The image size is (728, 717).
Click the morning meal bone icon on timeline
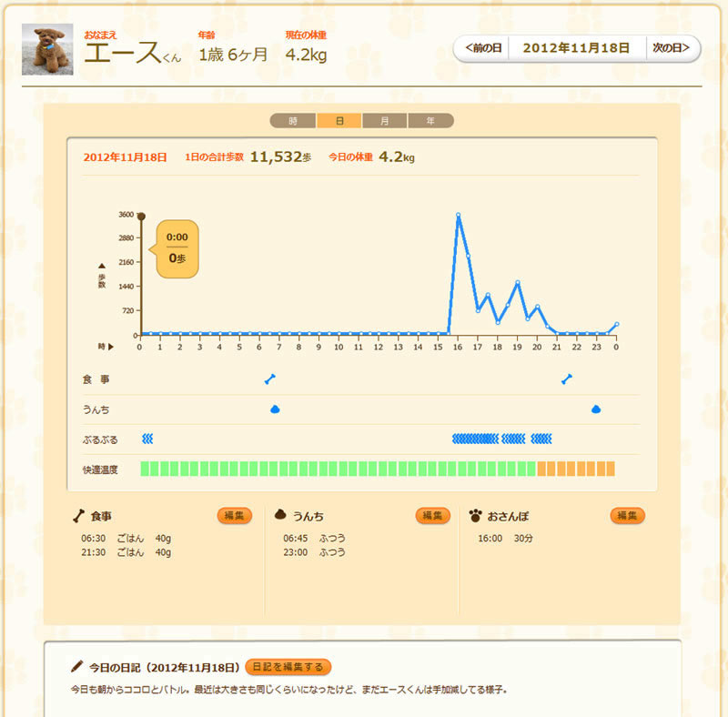[x=269, y=379]
